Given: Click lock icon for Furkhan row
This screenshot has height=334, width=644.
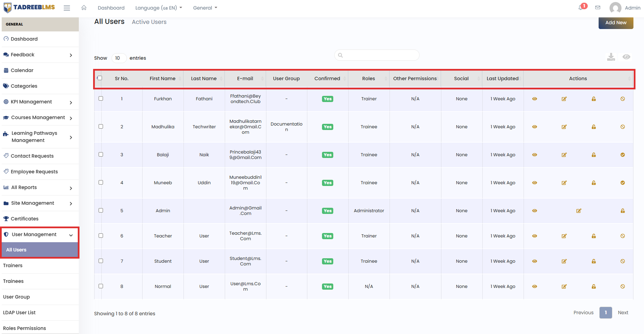Looking at the screenshot, I should [594, 99].
